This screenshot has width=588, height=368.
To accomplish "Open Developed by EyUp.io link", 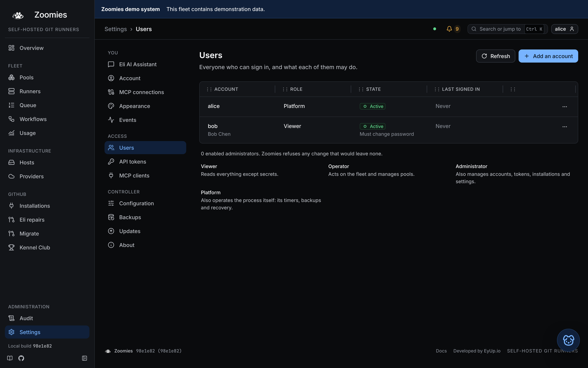I will 477,351.
